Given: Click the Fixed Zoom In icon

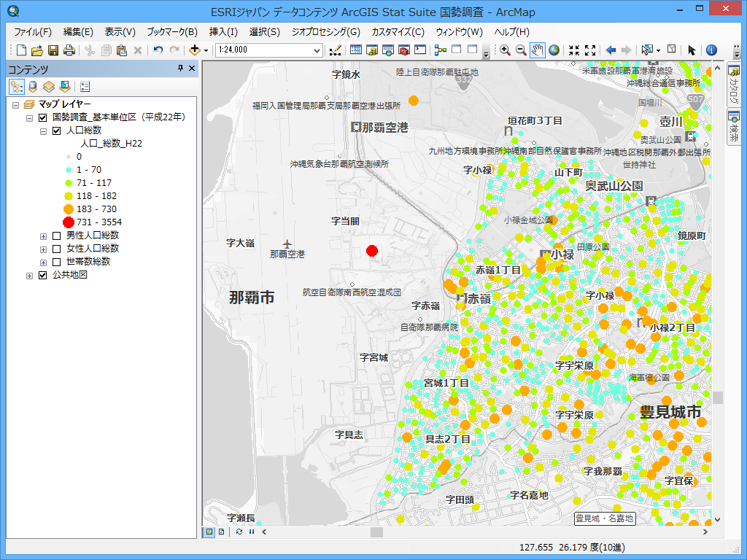Looking at the screenshot, I should (574, 50).
